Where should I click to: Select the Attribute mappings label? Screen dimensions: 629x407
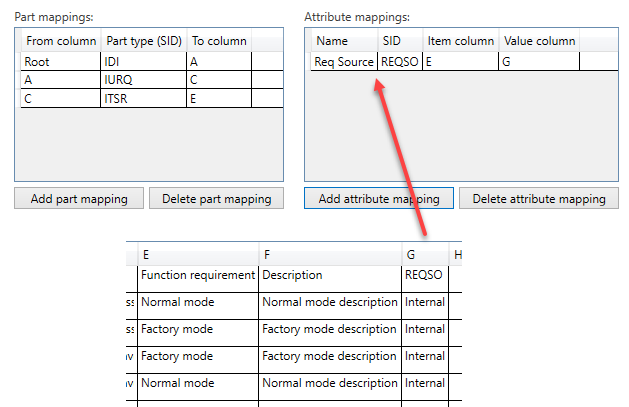[357, 17]
